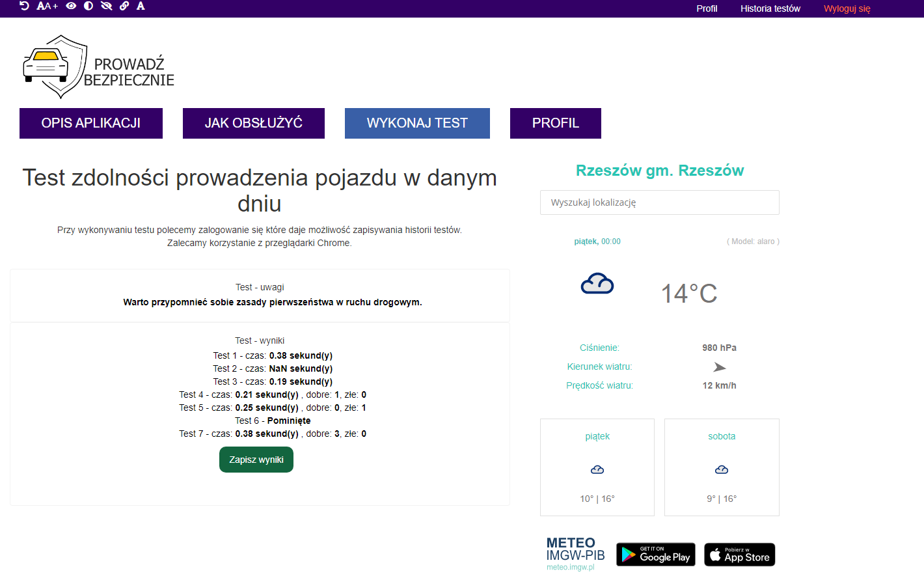
Task: Click the chain link highlight icon
Action: click(x=124, y=6)
